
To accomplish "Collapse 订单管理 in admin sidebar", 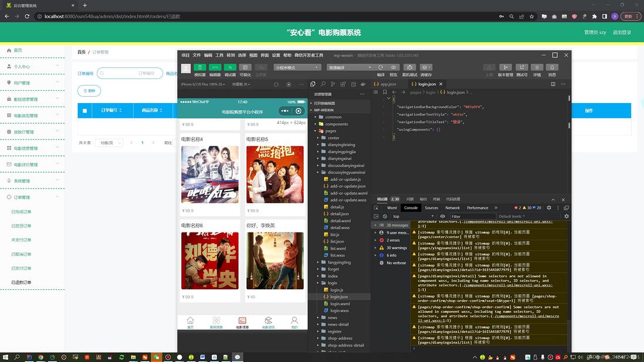I will 33,197.
